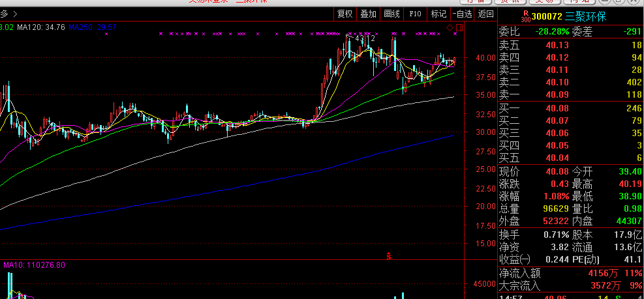This screenshot has width=644, height=299.
Task: Click the red diamond icon above the chart
Action: (x=450, y=28)
